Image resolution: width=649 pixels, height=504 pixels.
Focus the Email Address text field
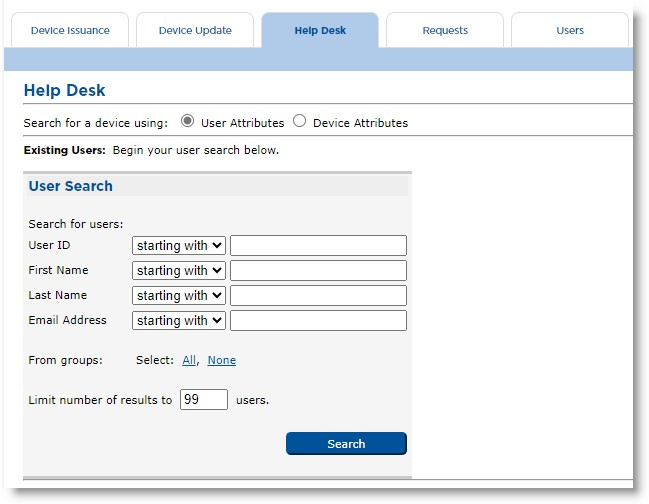coord(318,321)
